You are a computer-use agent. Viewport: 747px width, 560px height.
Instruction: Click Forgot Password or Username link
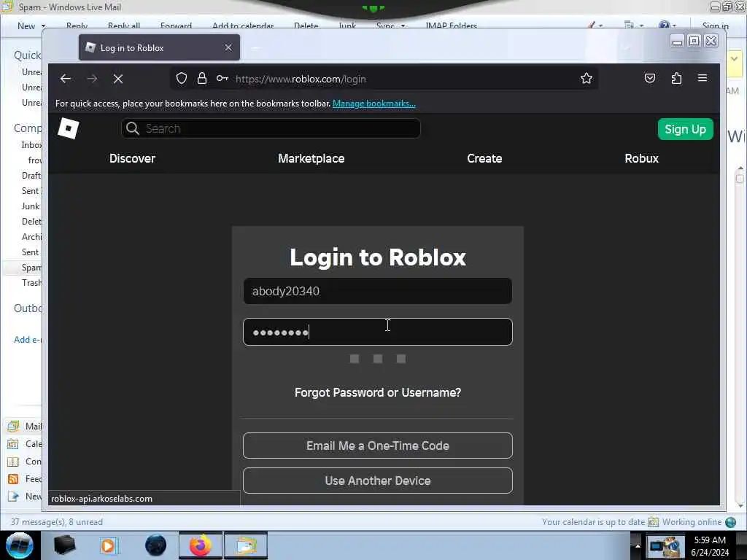[x=378, y=392]
